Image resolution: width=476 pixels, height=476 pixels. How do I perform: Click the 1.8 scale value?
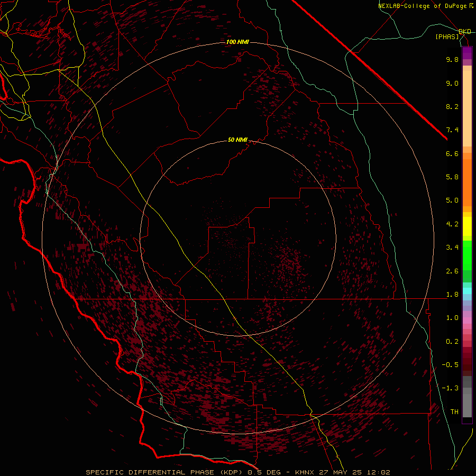tap(452, 295)
